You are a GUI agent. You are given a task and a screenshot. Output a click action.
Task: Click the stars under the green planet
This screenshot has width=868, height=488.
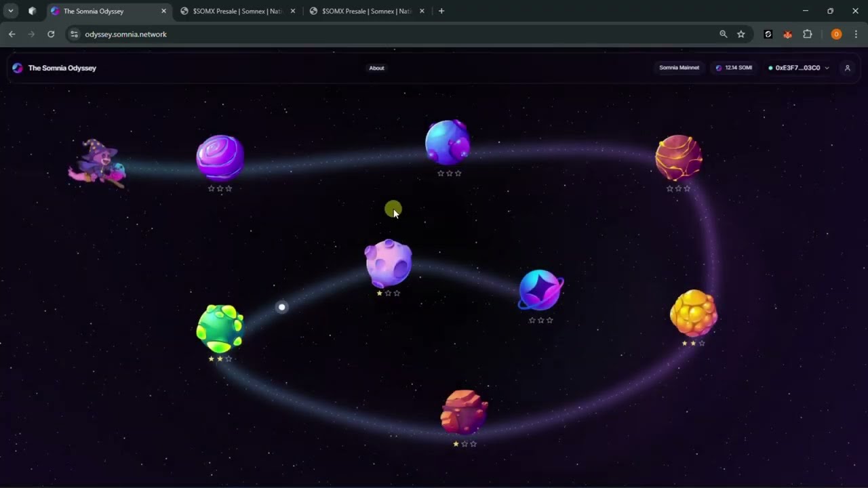tap(220, 359)
